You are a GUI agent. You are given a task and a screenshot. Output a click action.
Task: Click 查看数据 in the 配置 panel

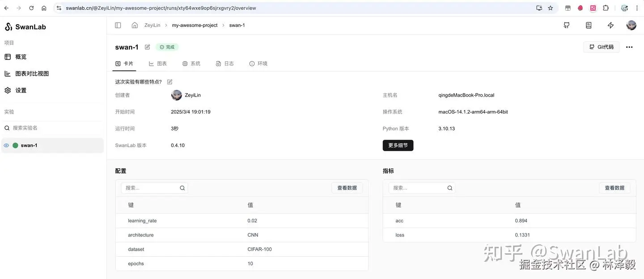pos(347,188)
